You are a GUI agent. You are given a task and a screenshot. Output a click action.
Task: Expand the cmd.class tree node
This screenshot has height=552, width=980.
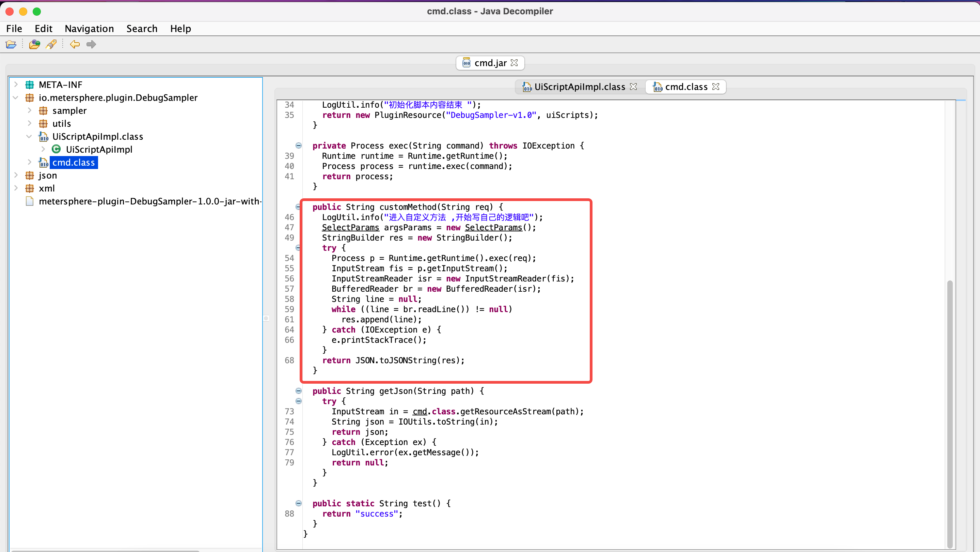click(x=30, y=162)
